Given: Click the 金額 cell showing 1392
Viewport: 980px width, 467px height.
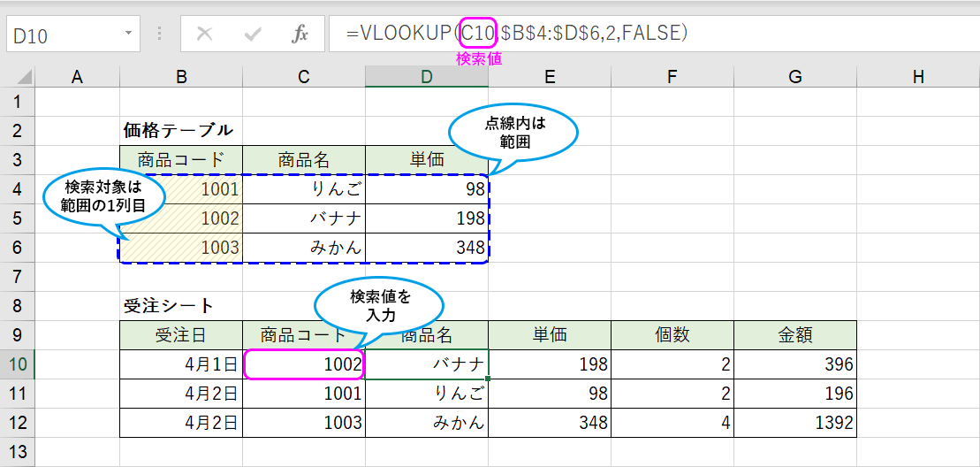Looking at the screenshot, I should point(794,423).
